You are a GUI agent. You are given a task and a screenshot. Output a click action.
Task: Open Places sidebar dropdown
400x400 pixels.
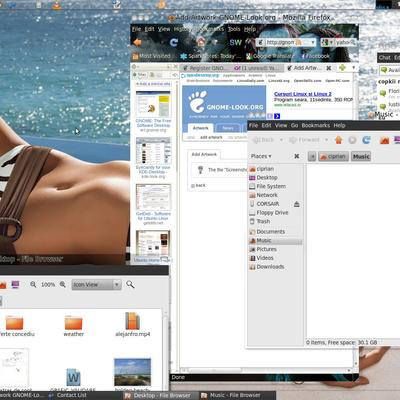[x=261, y=156]
